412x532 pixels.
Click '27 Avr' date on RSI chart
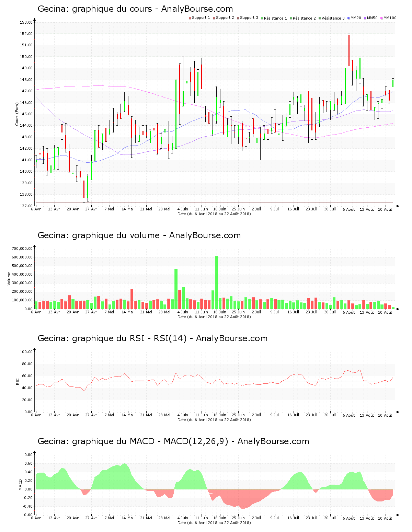click(x=91, y=415)
